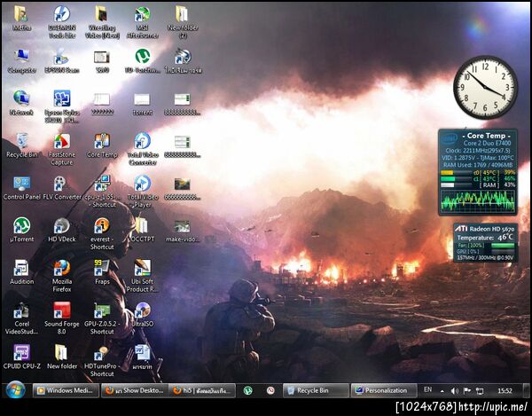Viewport: 532px width, 416px height.
Task: Click the Windows Start orb
Action: pyautogui.click(x=15, y=390)
